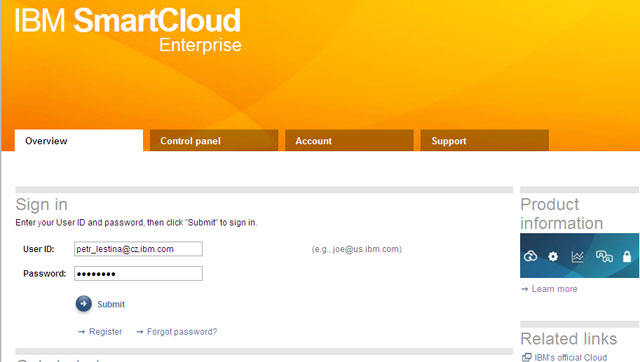Open IBM's official Cloud related link

pyautogui.click(x=571, y=357)
